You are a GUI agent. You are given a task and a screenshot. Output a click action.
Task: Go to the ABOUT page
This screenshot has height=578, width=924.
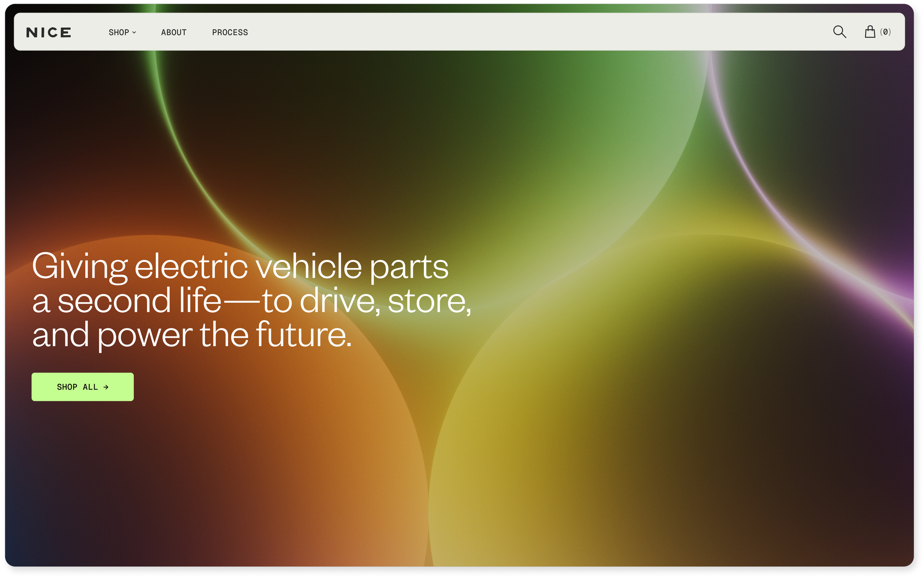point(173,33)
